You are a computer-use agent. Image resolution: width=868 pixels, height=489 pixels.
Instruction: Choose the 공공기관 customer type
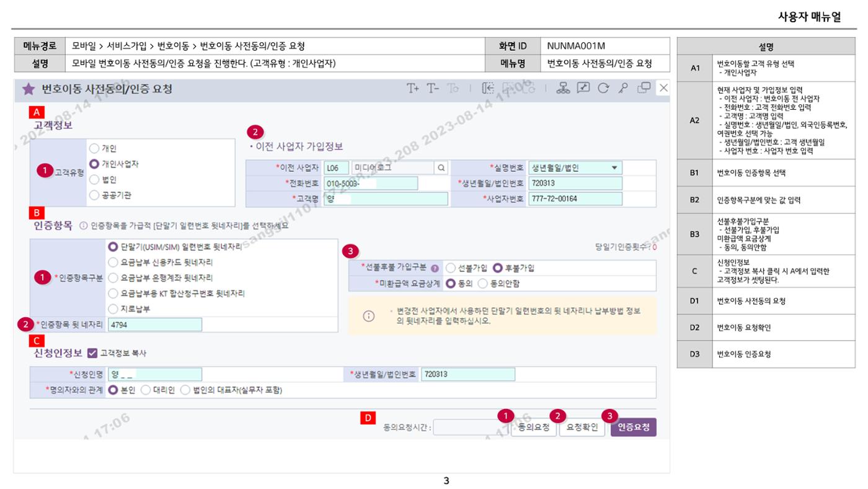click(94, 195)
